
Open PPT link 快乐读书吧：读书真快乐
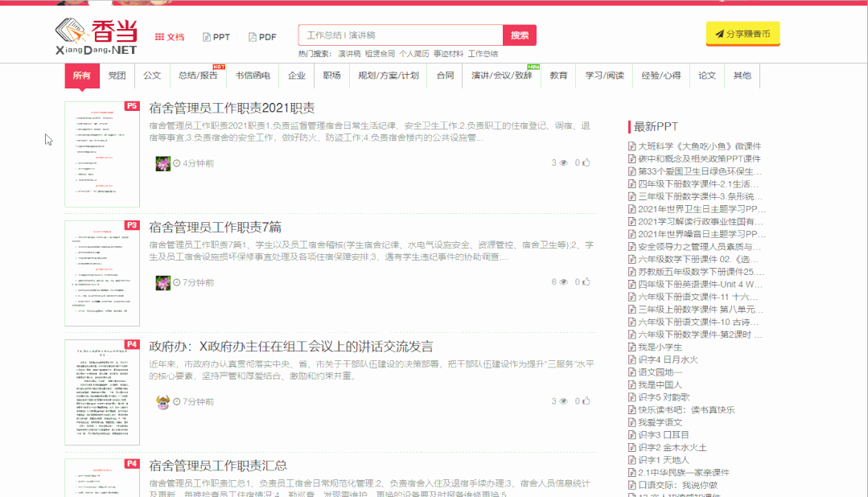click(x=686, y=410)
